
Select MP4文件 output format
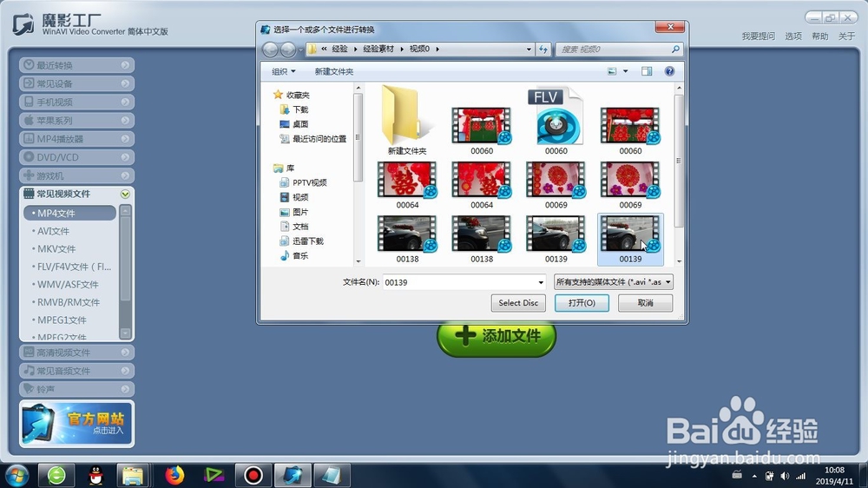tap(69, 213)
